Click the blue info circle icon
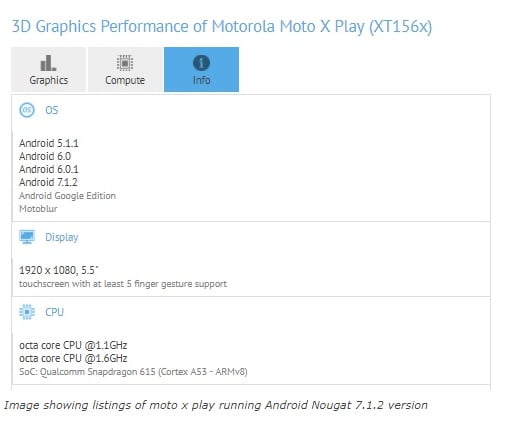This screenshot has width=510, height=429. click(201, 63)
